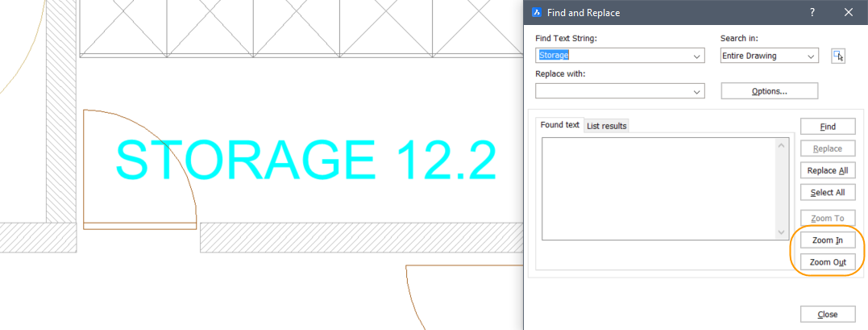The width and height of the screenshot is (868, 330).
Task: Click the select objects picker icon
Action: coord(838,56)
